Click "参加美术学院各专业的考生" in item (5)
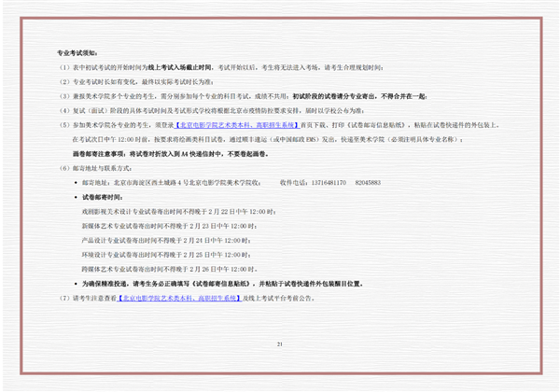Viewport: 560px width, 392px height. (x=111, y=125)
